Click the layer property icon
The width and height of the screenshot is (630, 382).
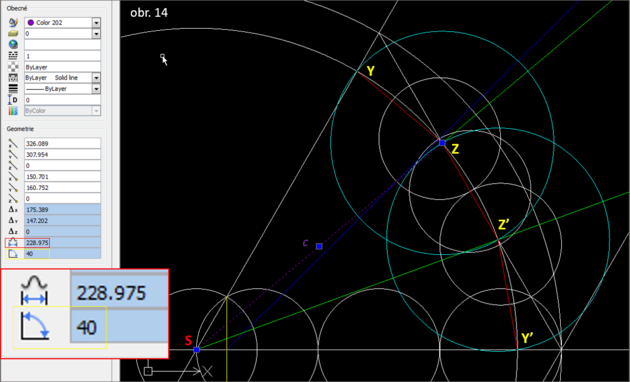(13, 34)
